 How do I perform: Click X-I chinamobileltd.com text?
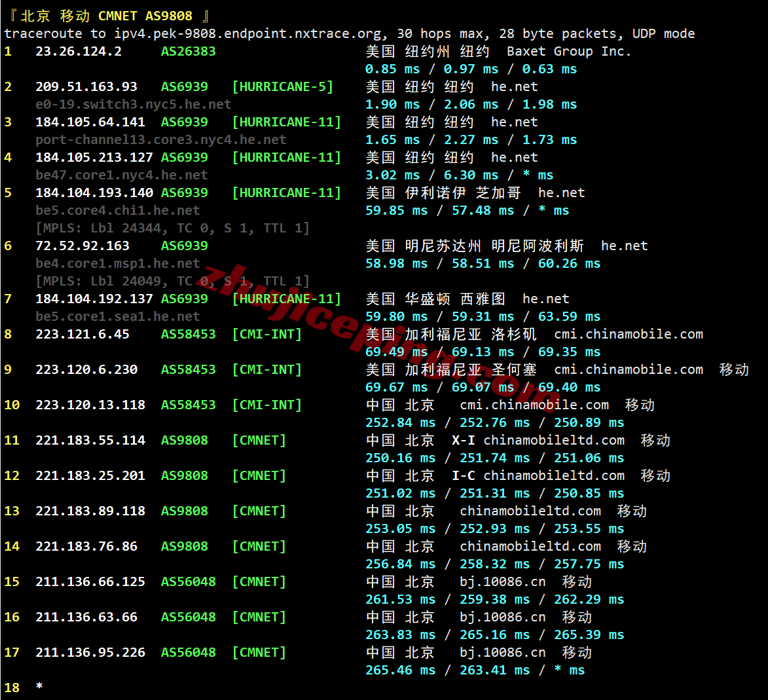(538, 440)
